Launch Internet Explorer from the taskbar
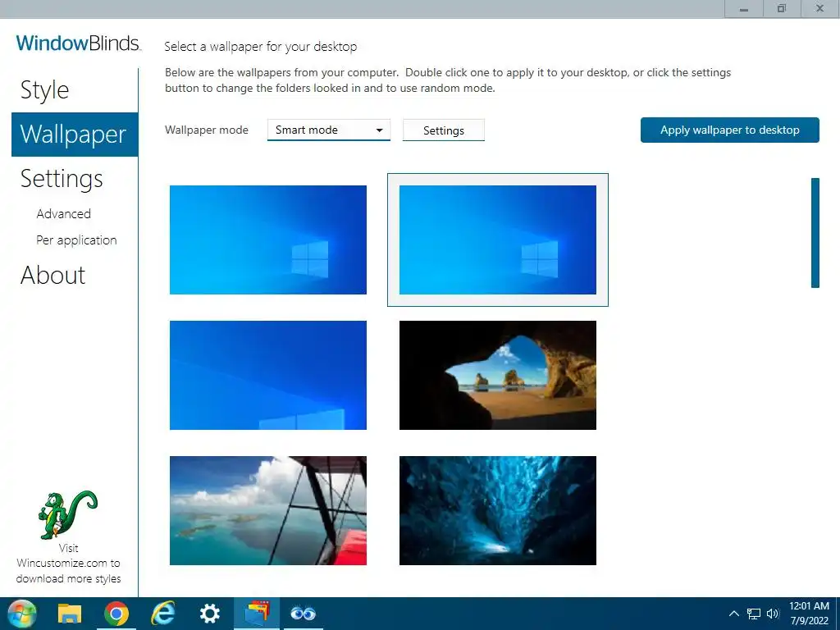Viewport: 840px width, 630px height. (x=163, y=614)
